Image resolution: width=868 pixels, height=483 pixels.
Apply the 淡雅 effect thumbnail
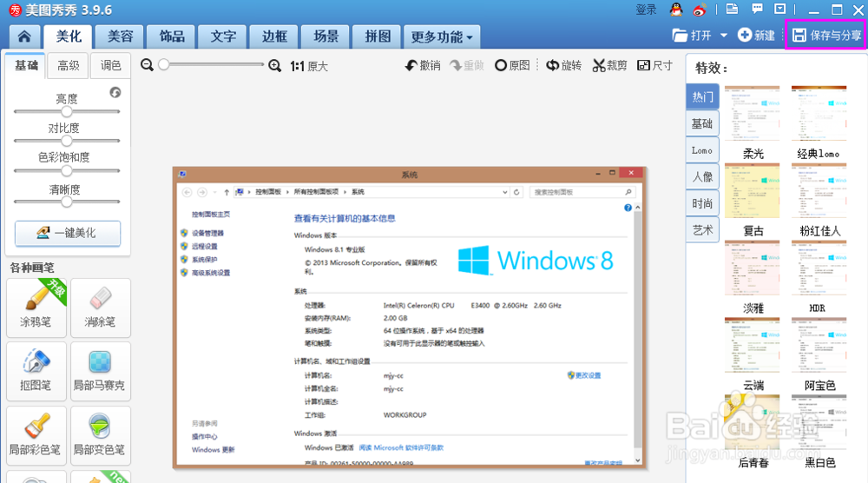[752, 268]
